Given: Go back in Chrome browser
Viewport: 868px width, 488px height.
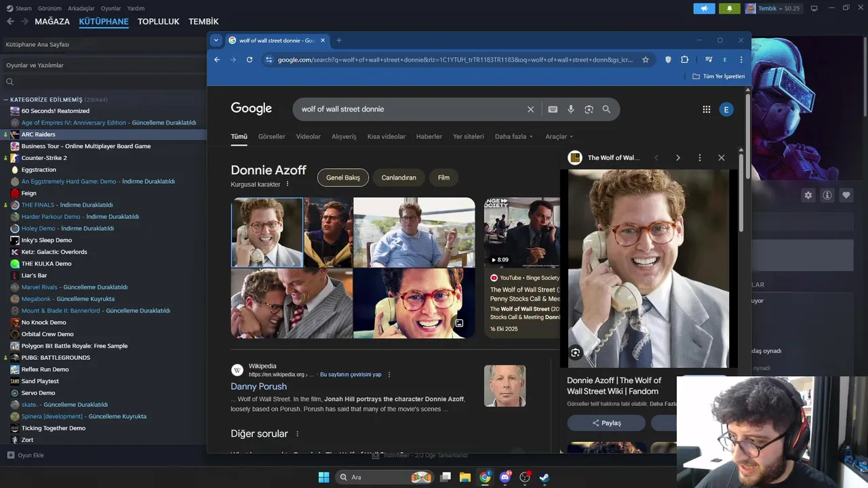Looking at the screenshot, I should pyautogui.click(x=217, y=60).
